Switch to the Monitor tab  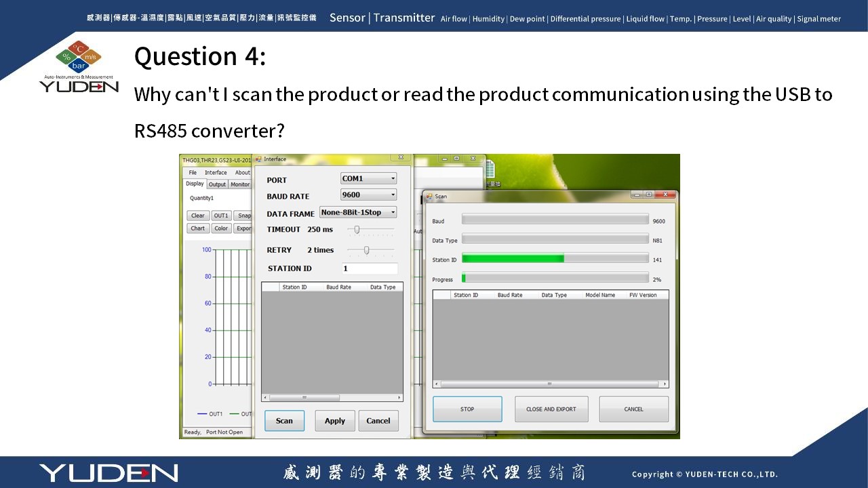(x=240, y=184)
